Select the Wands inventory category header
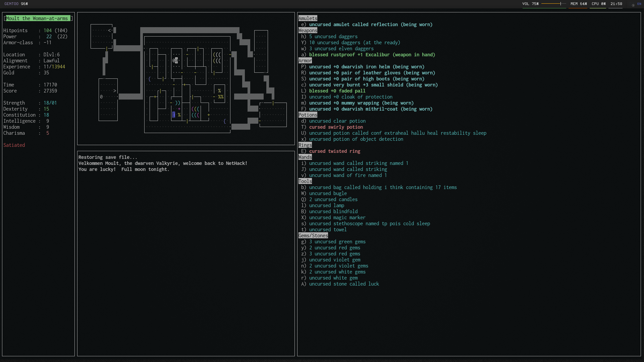The image size is (644, 362). coord(305,157)
